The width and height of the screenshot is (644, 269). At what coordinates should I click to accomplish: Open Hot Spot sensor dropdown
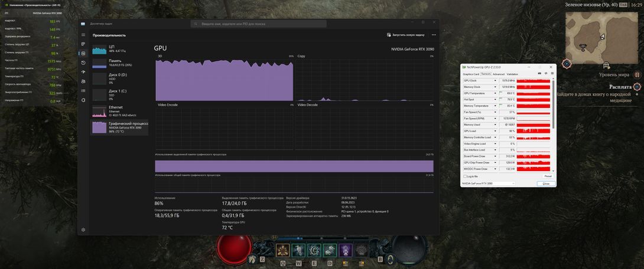(x=495, y=100)
